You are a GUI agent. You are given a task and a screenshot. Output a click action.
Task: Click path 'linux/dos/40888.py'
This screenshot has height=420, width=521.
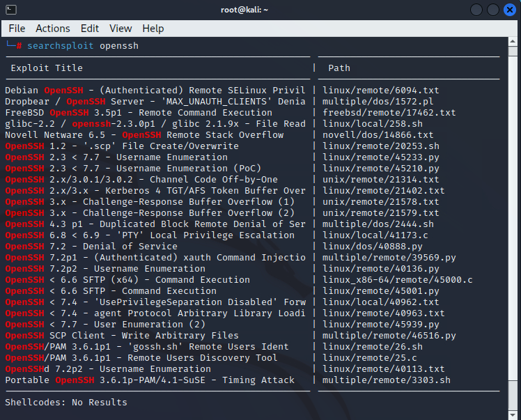pyautogui.click(x=373, y=246)
